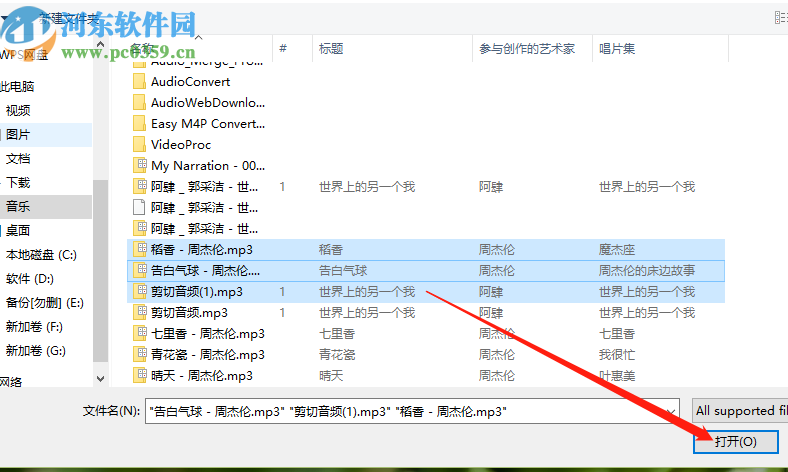Open 新加卷 (F:) drive
788x472 pixels.
tap(34, 327)
